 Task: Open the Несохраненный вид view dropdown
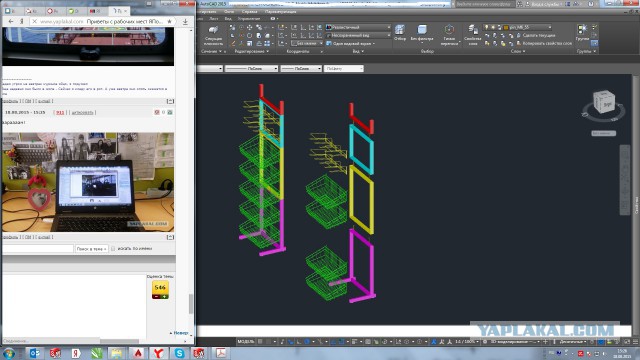coord(358,35)
